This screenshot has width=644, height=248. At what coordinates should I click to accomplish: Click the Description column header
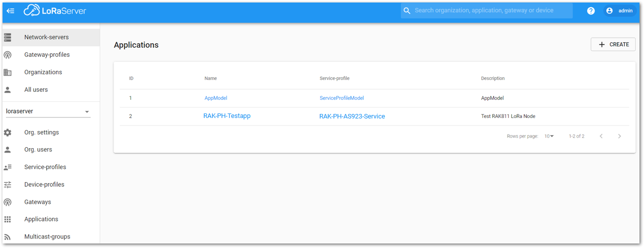pyautogui.click(x=493, y=78)
